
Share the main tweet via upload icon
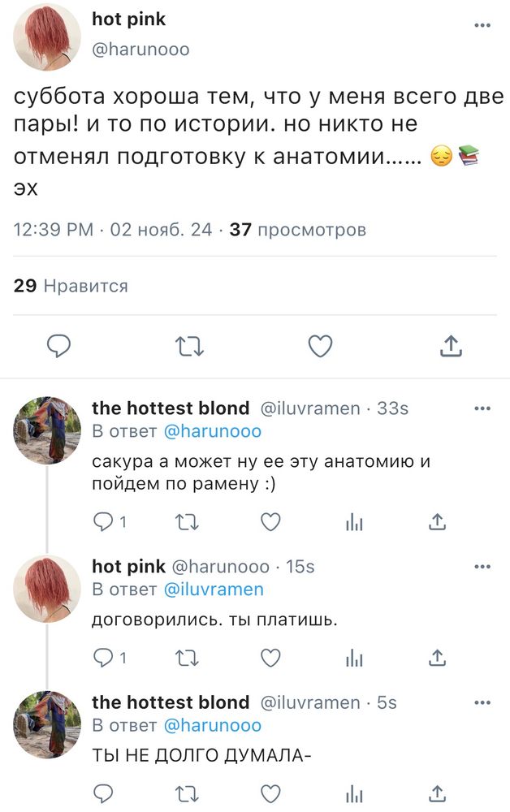tap(452, 344)
